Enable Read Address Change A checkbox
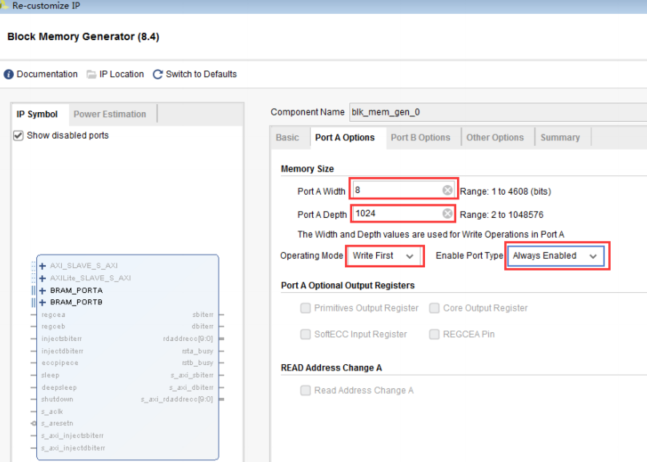This screenshot has width=647, height=462. (x=305, y=390)
